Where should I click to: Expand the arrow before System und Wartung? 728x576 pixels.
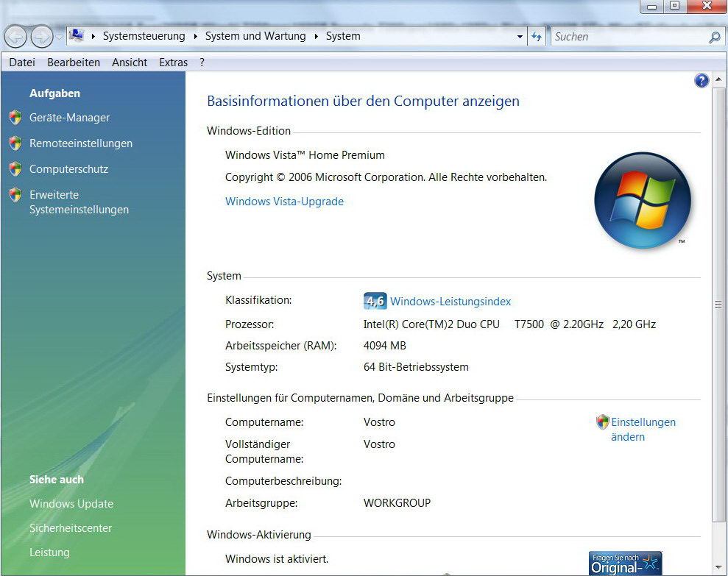[196, 36]
